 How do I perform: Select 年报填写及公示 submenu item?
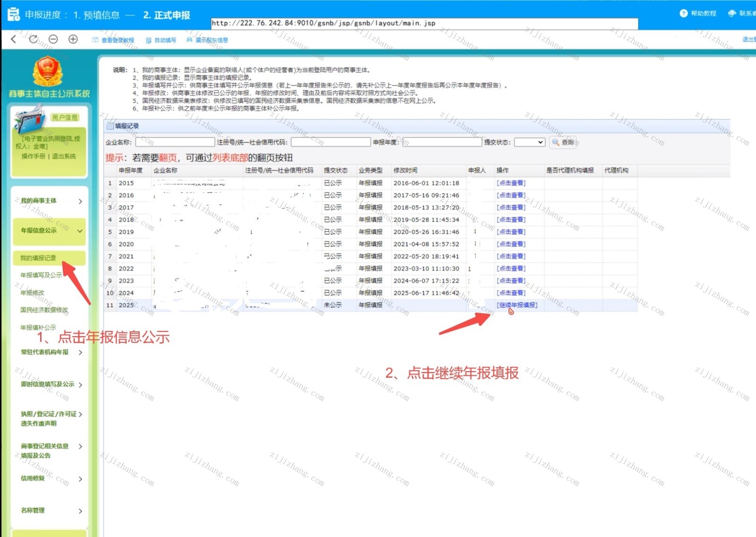pyautogui.click(x=41, y=275)
